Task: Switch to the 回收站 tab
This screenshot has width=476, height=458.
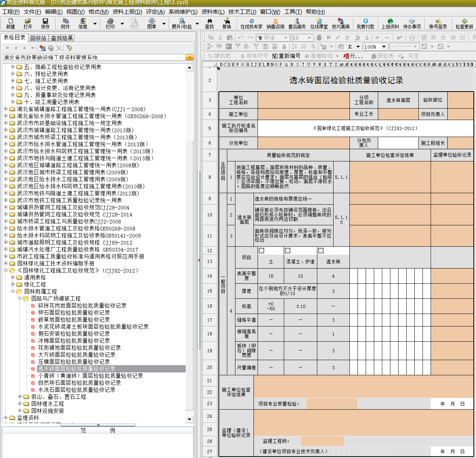Action: (x=38, y=38)
